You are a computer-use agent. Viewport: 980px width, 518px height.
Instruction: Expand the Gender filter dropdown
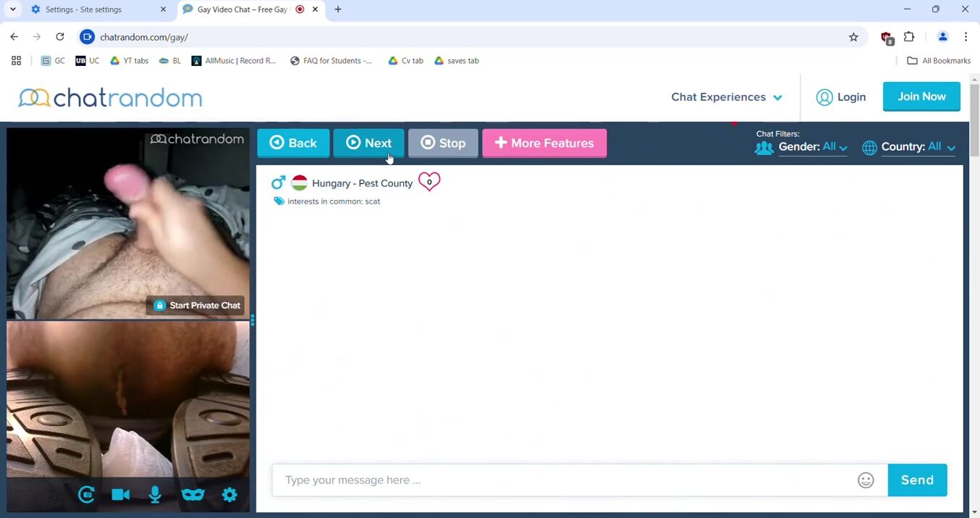(813, 147)
